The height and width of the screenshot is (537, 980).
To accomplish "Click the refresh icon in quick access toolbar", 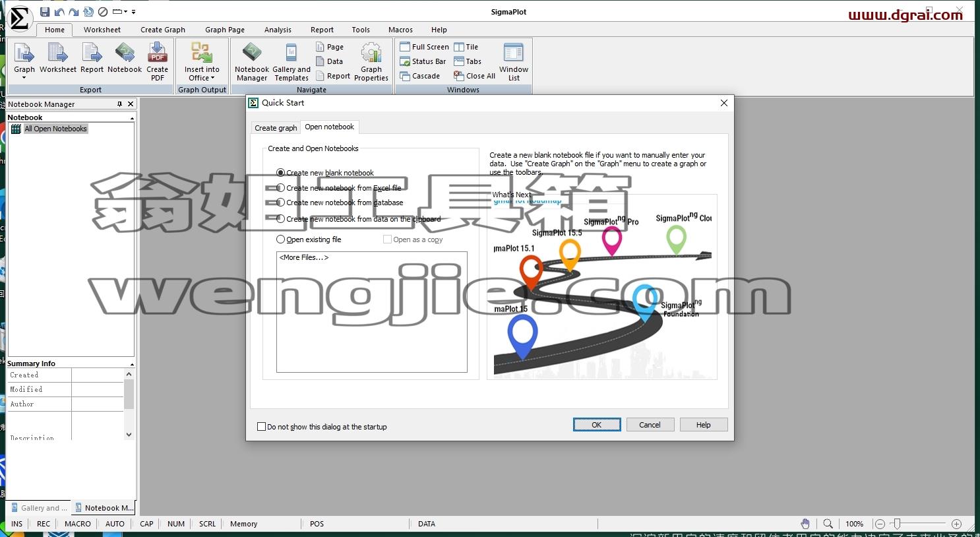I will pos(88,12).
